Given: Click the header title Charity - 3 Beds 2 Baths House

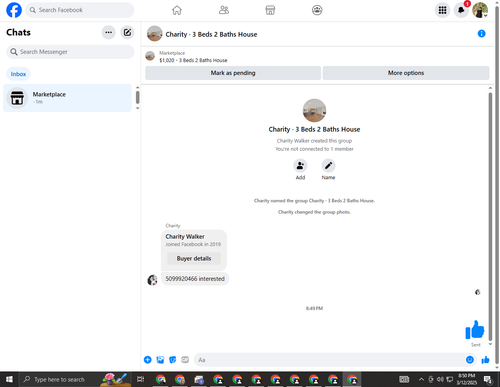Looking at the screenshot, I should point(211,34).
